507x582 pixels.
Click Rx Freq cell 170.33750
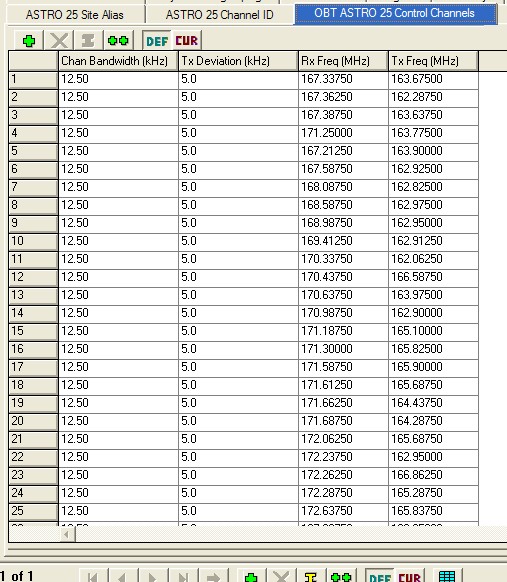point(343,260)
